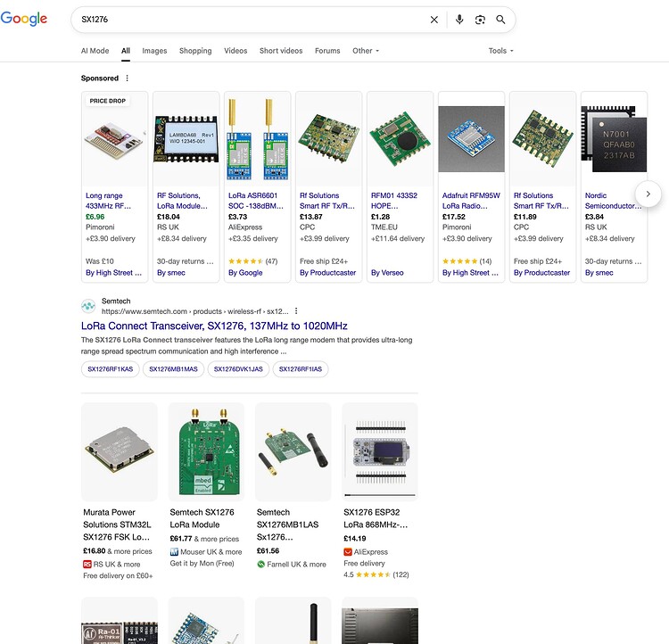
Task: Clear the search box with the X icon
Action: click(434, 20)
